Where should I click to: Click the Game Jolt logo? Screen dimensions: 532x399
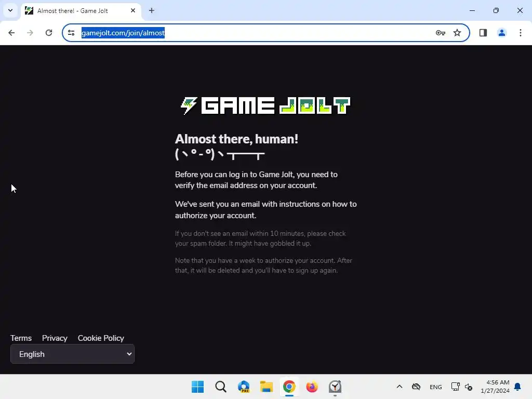(x=265, y=105)
